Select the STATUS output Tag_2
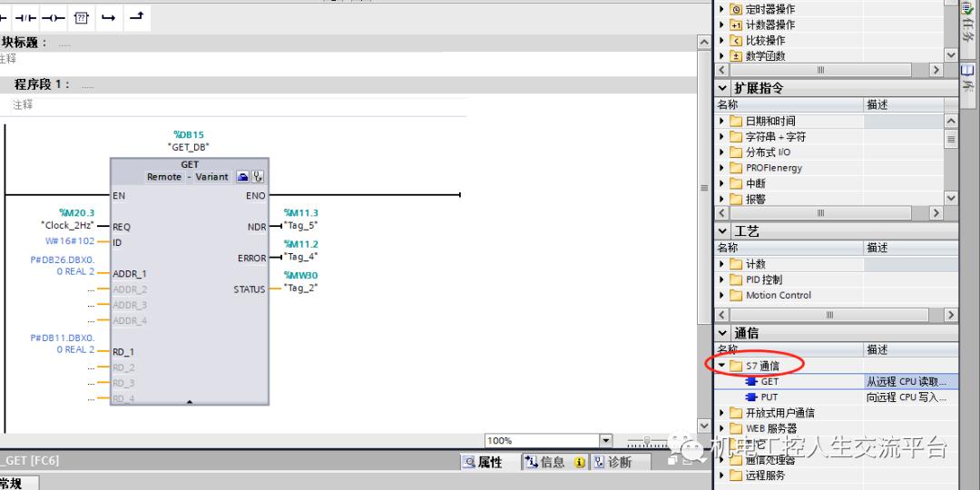 pyautogui.click(x=300, y=288)
